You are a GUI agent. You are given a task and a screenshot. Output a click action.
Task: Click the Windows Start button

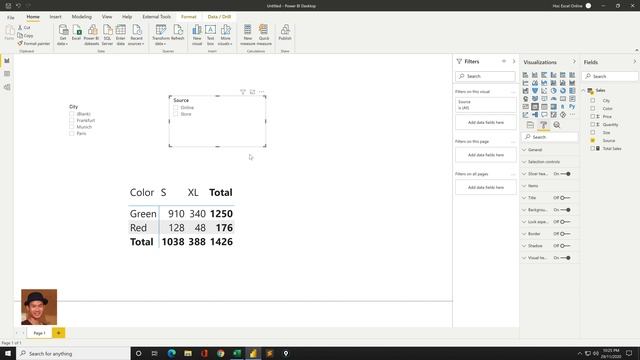(x=8, y=353)
